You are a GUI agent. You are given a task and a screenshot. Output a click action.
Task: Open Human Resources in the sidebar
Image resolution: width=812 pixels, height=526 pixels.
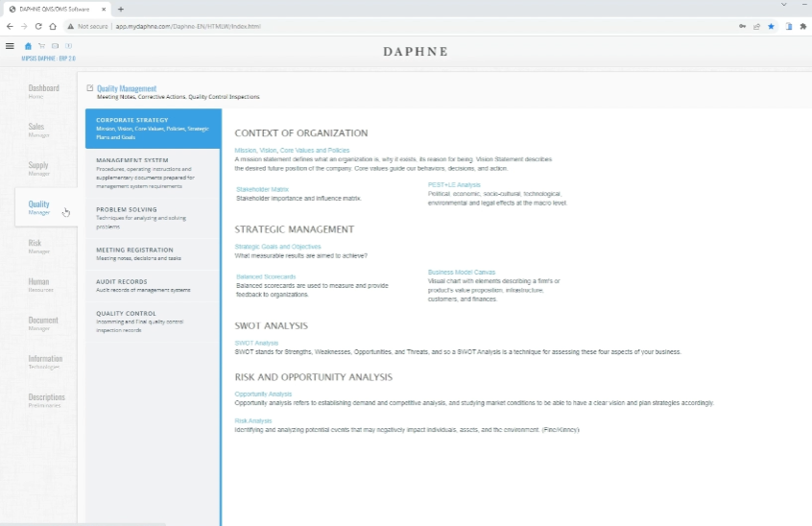click(40, 285)
